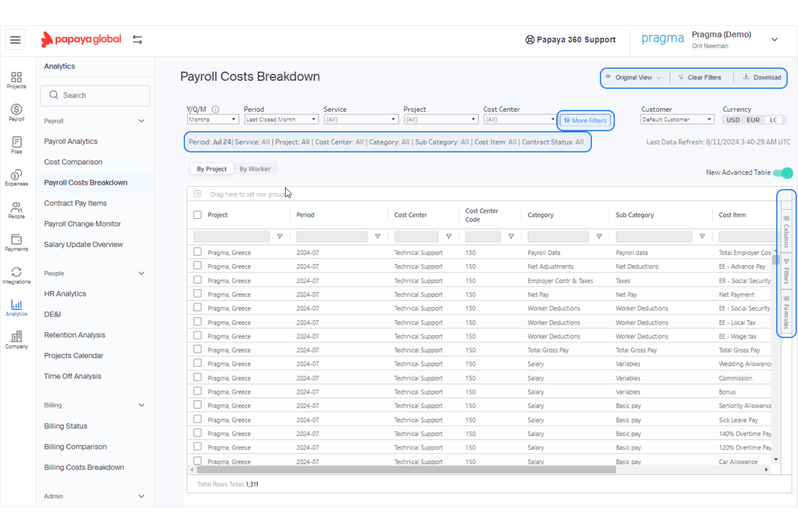
Task: Click the More Filters button
Action: coord(585,121)
